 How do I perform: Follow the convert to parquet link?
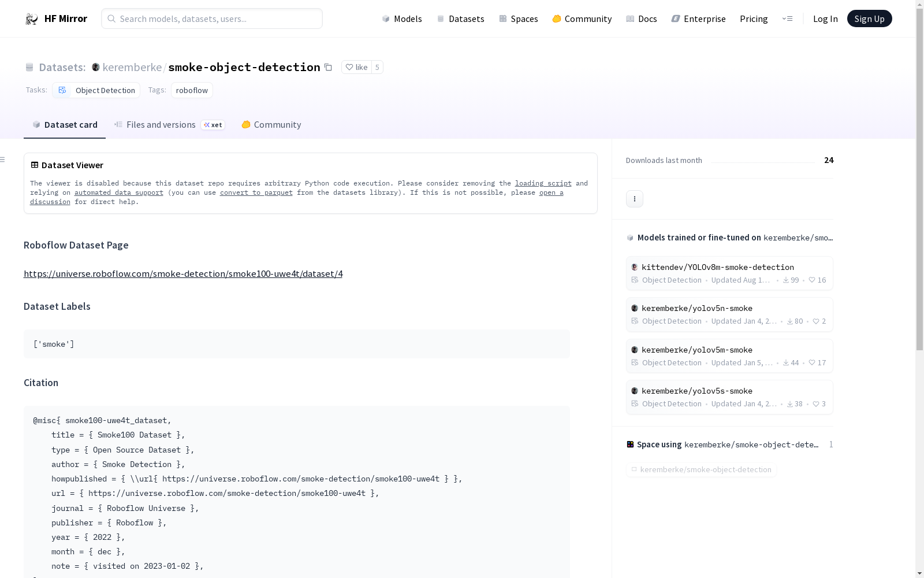pyautogui.click(x=256, y=192)
